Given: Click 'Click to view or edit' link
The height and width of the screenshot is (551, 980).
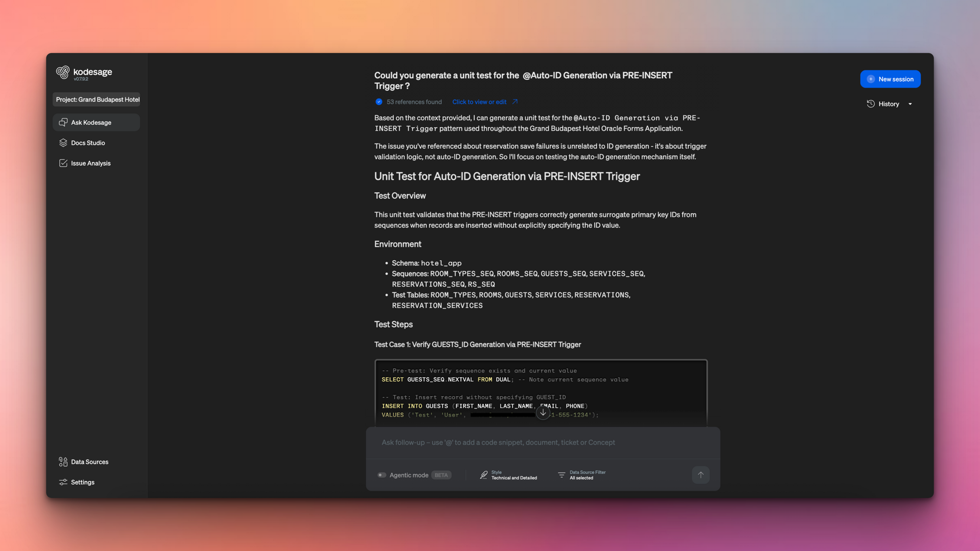Looking at the screenshot, I should coord(479,102).
